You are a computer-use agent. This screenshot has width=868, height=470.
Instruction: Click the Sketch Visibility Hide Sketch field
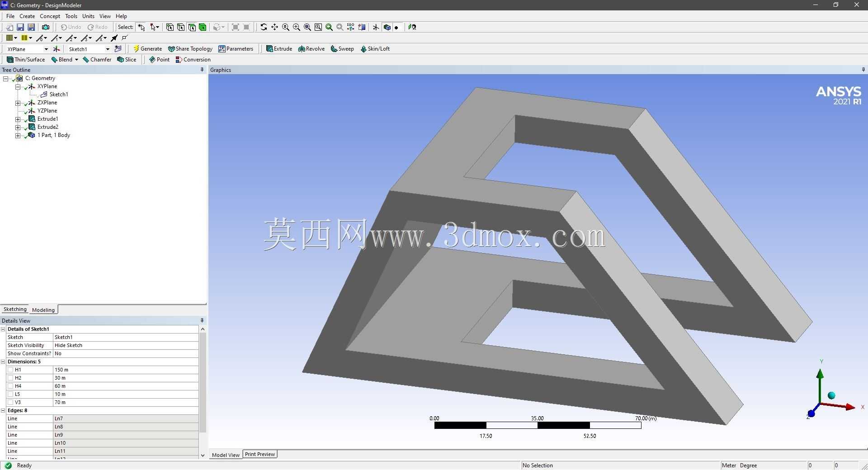tap(126, 345)
